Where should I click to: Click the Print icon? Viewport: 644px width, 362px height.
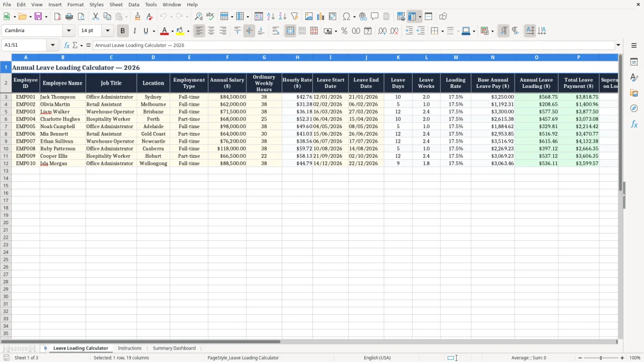tap(69, 17)
